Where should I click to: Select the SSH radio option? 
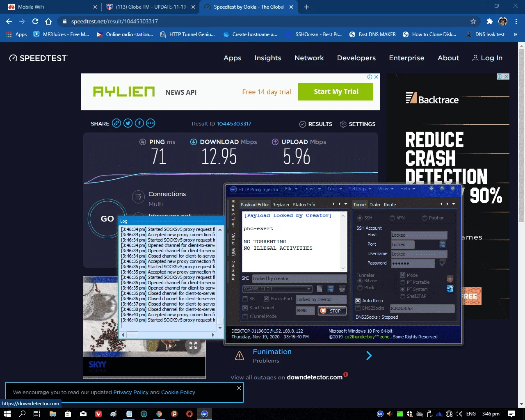tap(360, 218)
